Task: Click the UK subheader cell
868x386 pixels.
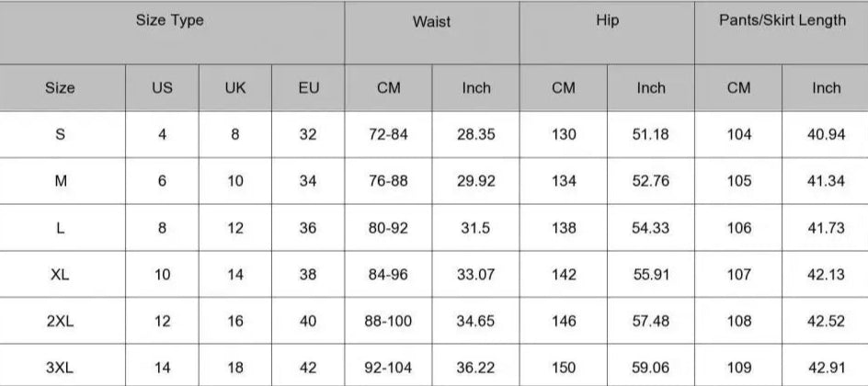Action: 235,88
